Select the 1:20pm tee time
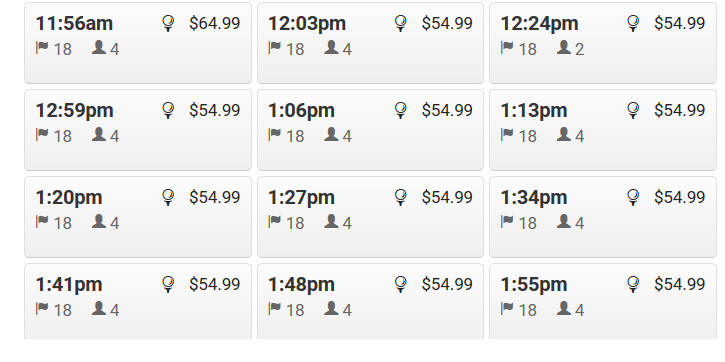 pyautogui.click(x=138, y=217)
